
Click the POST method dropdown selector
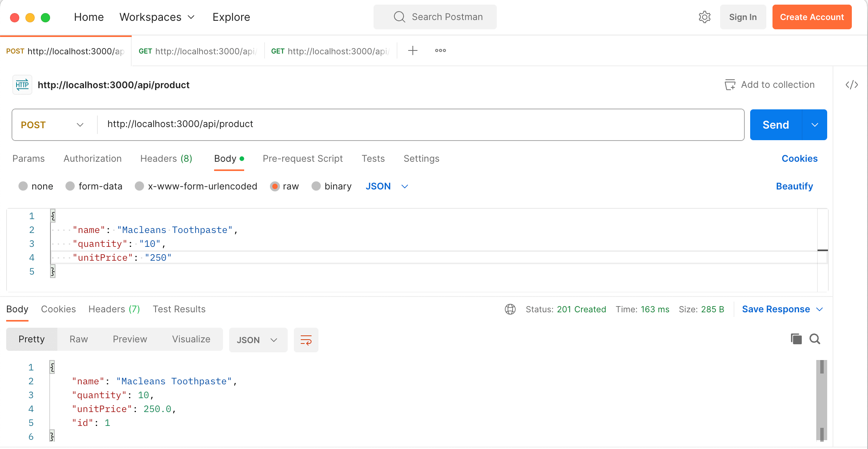(x=51, y=124)
